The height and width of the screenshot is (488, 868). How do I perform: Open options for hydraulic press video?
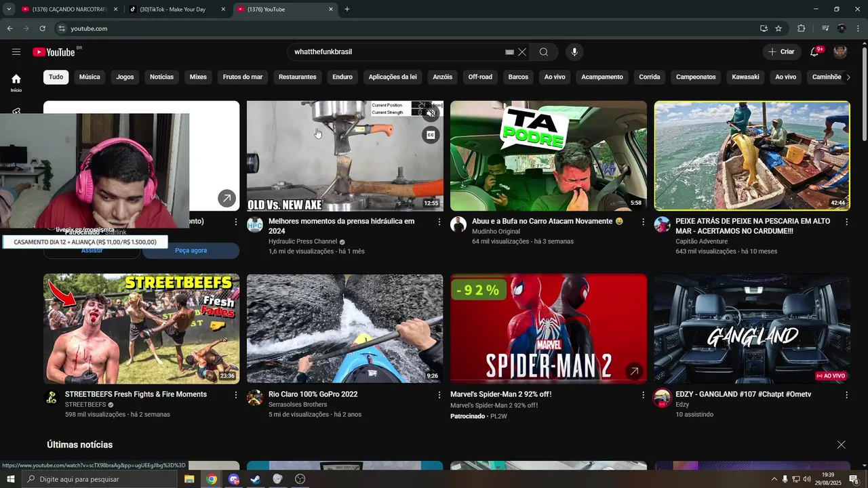point(439,222)
